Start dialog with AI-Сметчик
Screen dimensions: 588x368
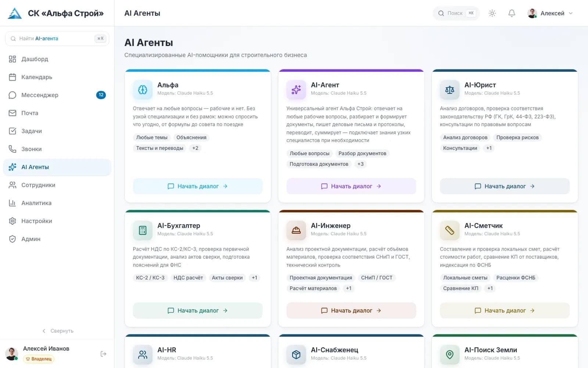[x=505, y=311]
